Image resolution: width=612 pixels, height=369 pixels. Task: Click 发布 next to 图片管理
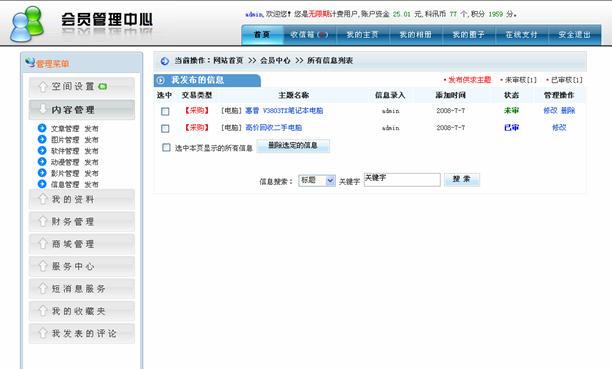92,140
